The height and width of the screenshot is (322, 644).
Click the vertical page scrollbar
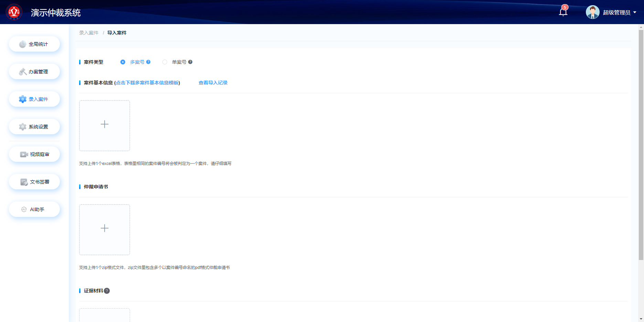[x=641, y=145]
